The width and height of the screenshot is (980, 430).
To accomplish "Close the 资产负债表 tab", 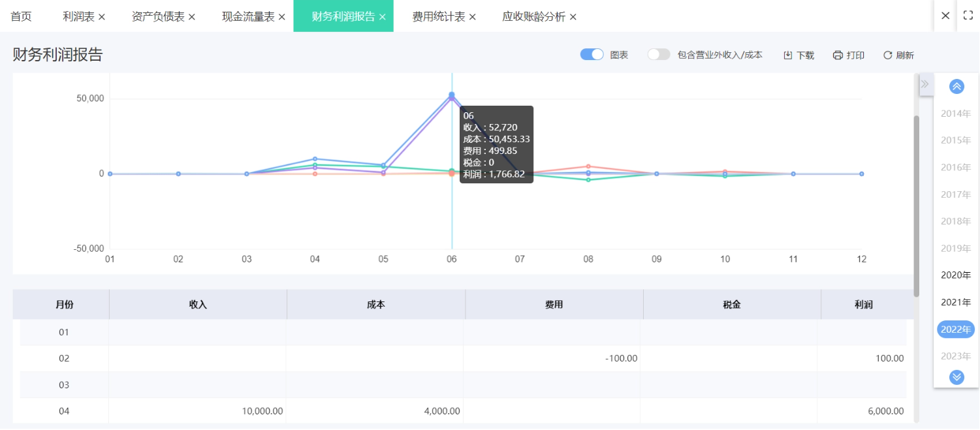I will click(192, 17).
